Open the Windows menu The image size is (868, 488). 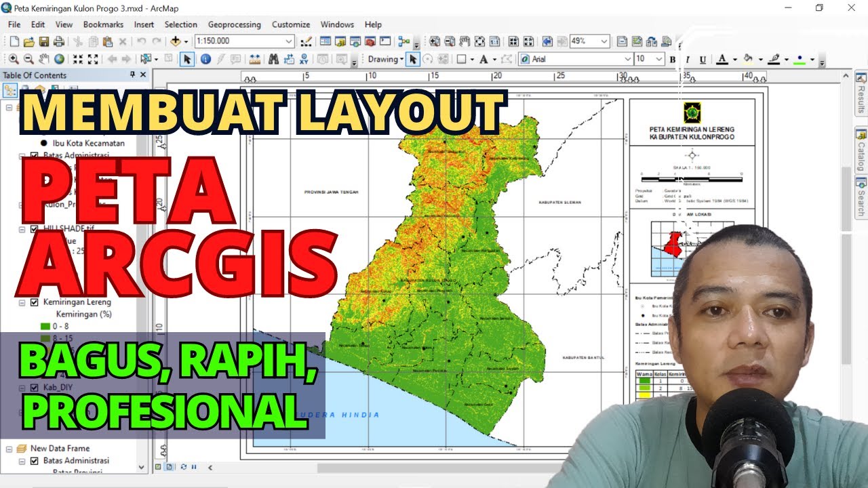(x=337, y=24)
